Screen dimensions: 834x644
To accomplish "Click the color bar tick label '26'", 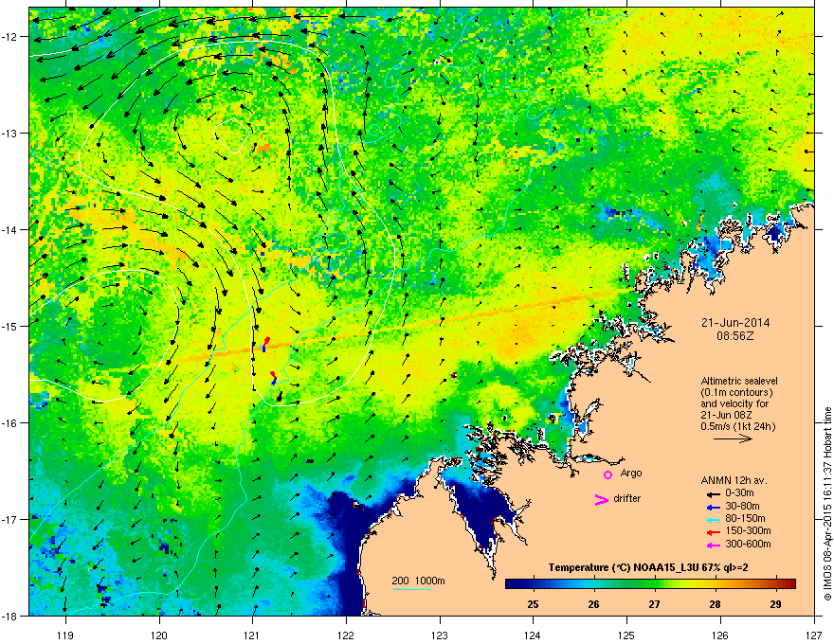I will 593,604.
